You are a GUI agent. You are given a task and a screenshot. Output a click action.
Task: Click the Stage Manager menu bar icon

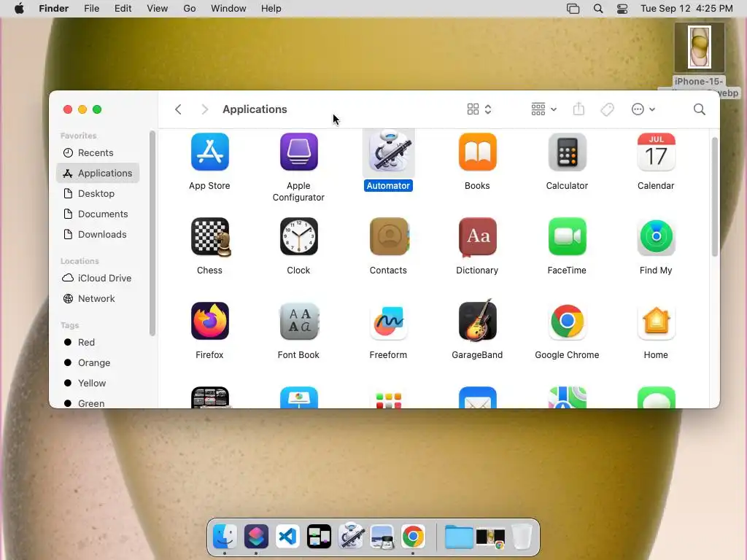(x=573, y=9)
